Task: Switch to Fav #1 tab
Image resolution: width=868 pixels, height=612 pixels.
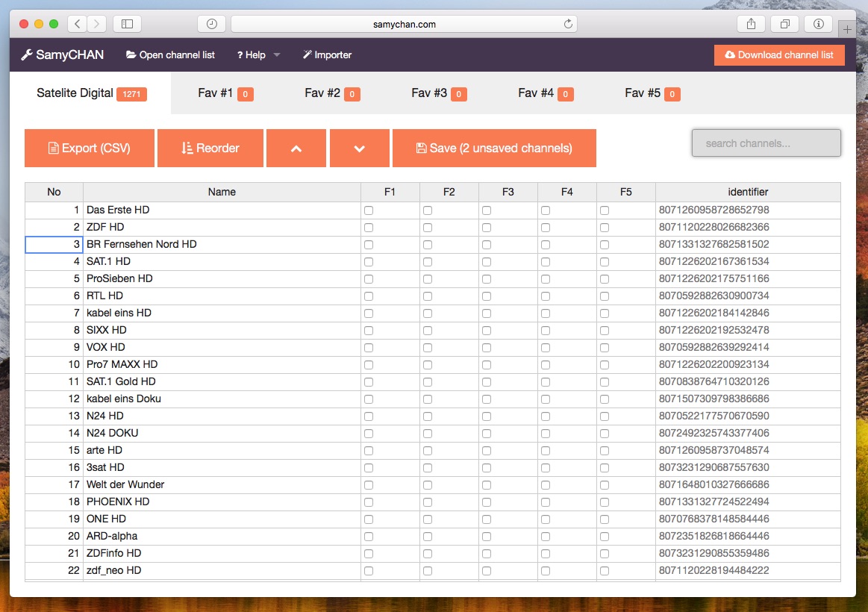Action: coord(225,93)
